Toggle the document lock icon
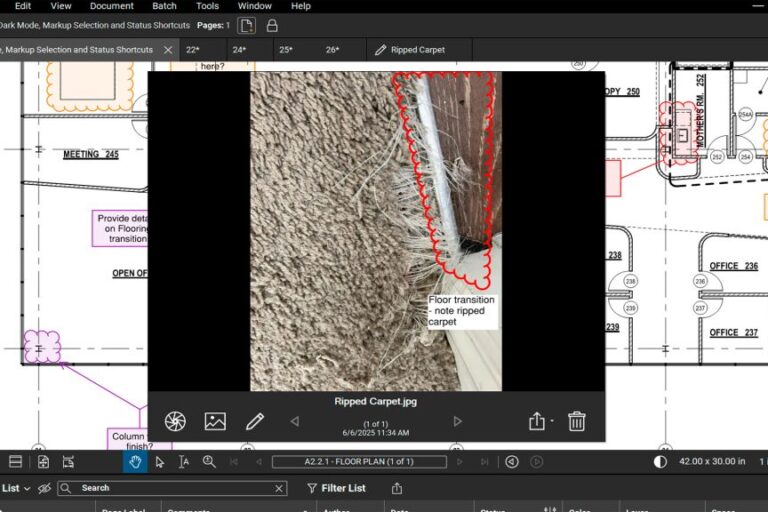Screen dimensions: 768x512 coord(272,25)
